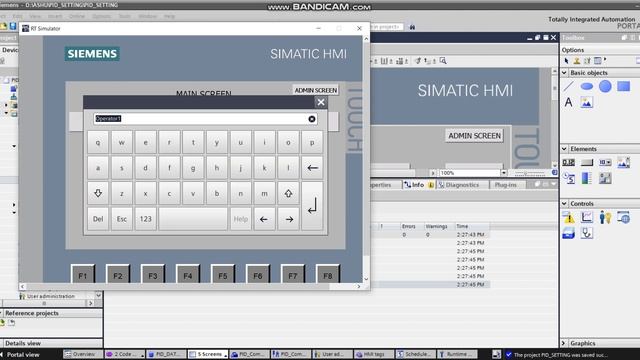Select the Trend view control

pos(587,217)
